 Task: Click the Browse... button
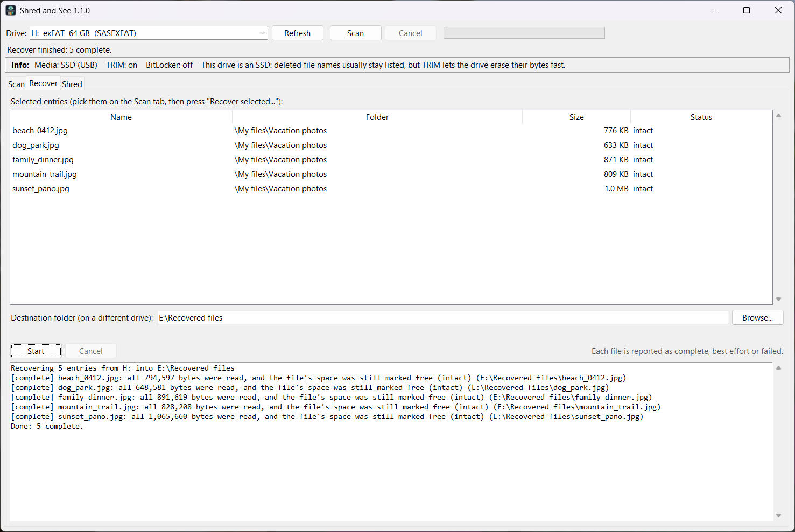tap(757, 318)
